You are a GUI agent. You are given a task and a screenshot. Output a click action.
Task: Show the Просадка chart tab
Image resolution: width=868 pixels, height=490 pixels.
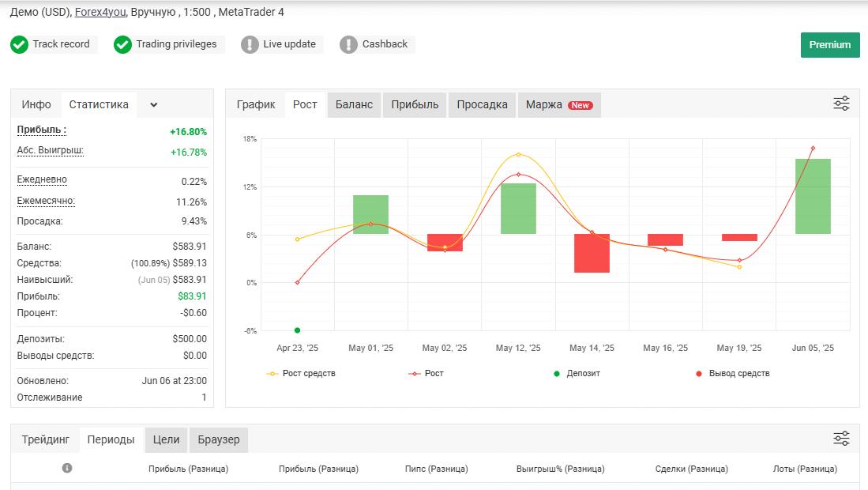pyautogui.click(x=482, y=104)
